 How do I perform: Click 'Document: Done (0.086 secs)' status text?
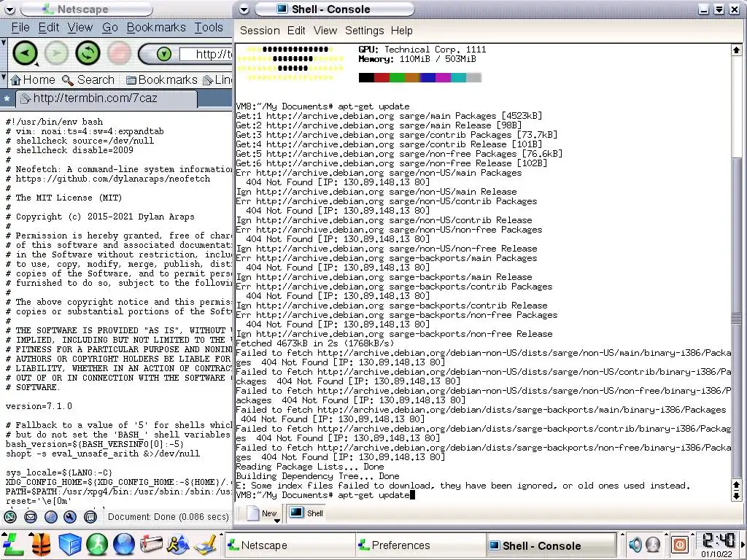[169, 517]
